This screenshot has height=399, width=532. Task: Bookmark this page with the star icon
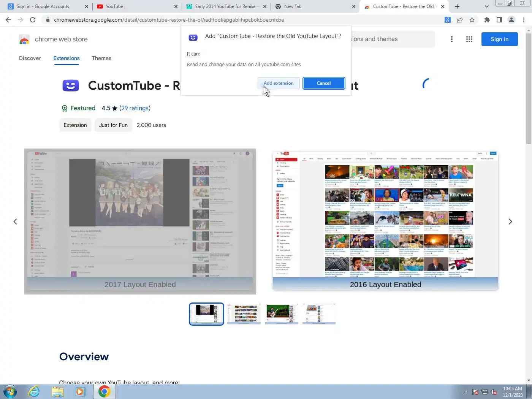tap(472, 20)
